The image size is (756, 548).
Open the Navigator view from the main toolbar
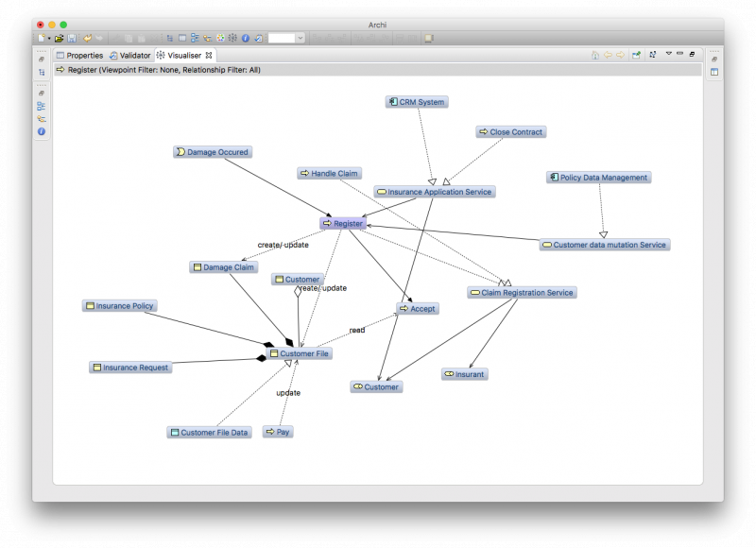click(x=207, y=38)
